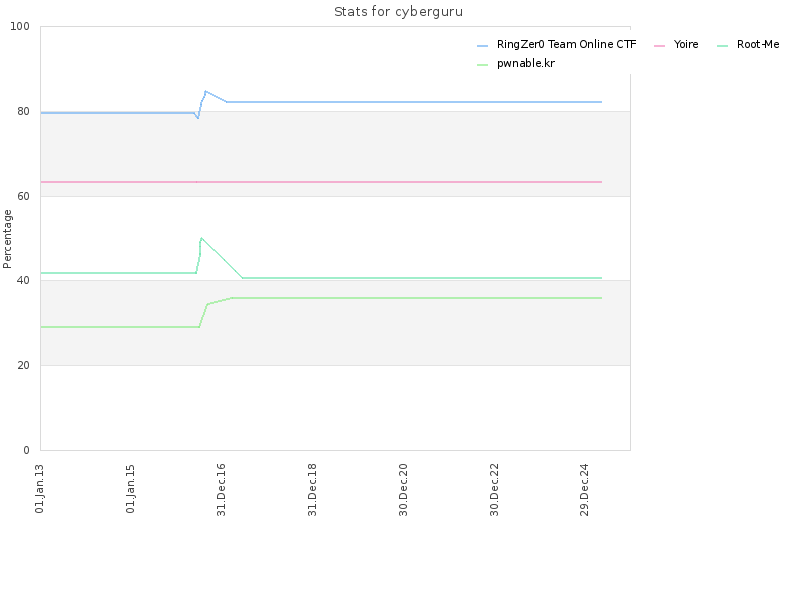Click the 31.Dec.16 x-axis date label
The width and height of the screenshot is (800, 600).
tap(221, 490)
